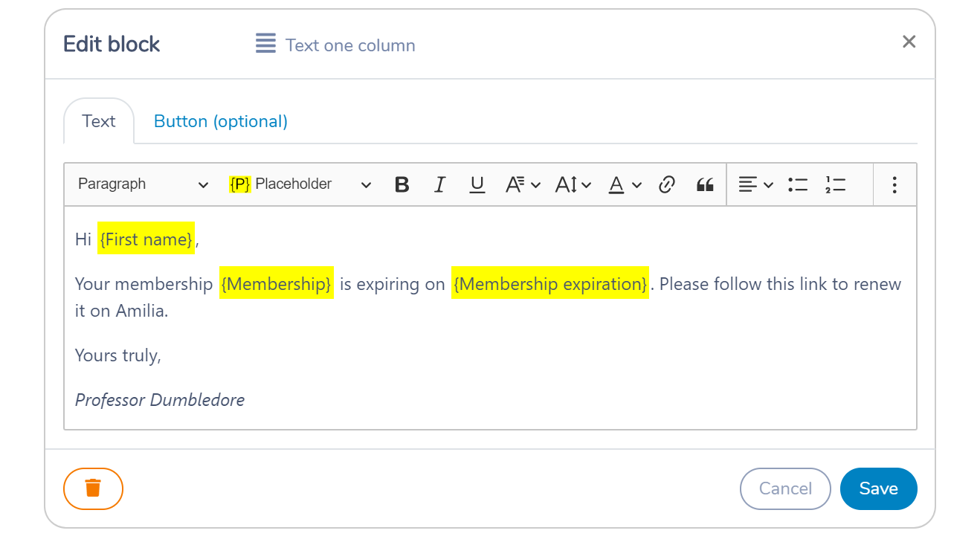Click the Save button
The height and width of the screenshot is (542, 980).
(x=879, y=488)
